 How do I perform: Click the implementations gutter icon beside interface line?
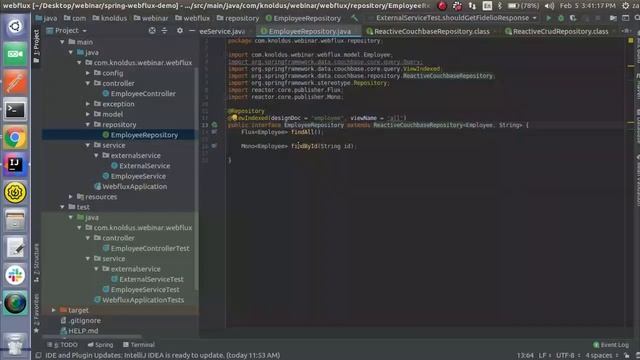click(x=214, y=125)
